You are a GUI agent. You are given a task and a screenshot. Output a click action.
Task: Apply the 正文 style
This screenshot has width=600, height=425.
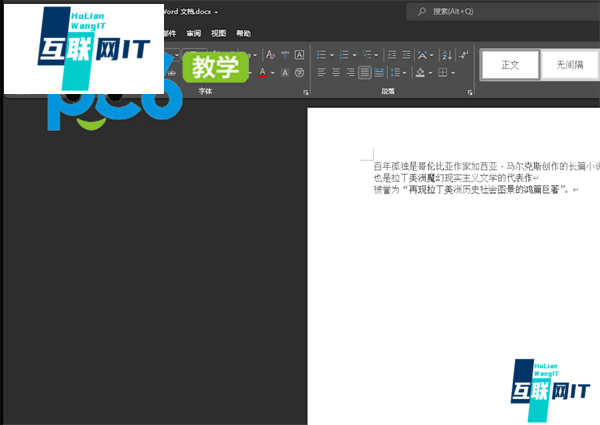pyautogui.click(x=510, y=65)
